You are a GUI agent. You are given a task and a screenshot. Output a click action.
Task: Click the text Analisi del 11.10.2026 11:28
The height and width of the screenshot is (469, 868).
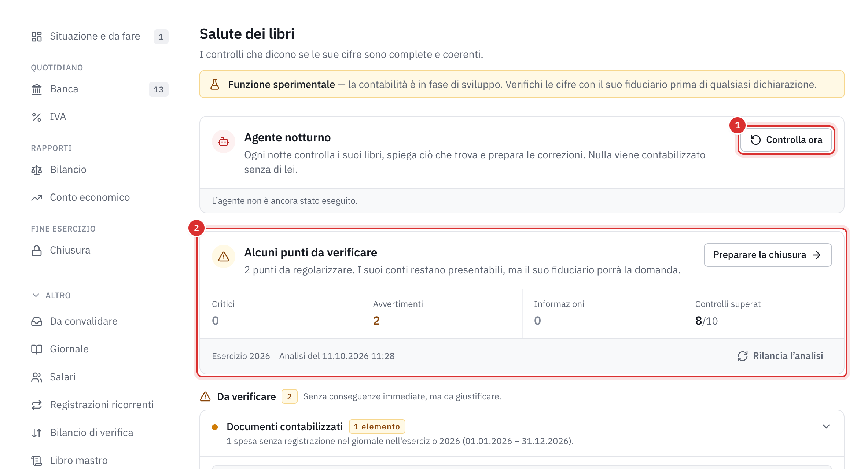[x=337, y=356]
